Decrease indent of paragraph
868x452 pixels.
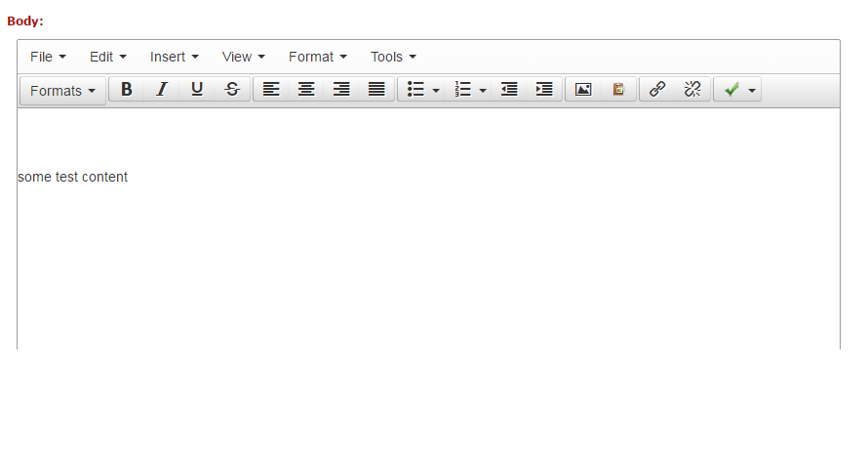coord(509,89)
